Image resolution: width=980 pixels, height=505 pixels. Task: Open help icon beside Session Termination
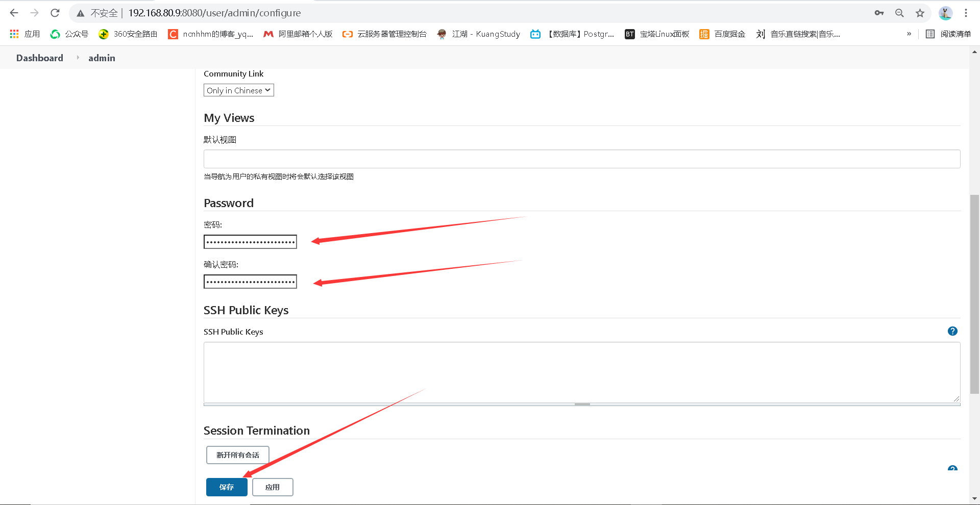952,468
